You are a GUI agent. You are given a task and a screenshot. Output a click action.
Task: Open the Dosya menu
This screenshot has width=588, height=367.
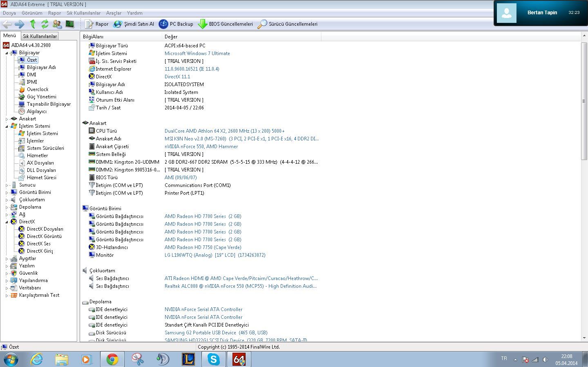coord(9,13)
